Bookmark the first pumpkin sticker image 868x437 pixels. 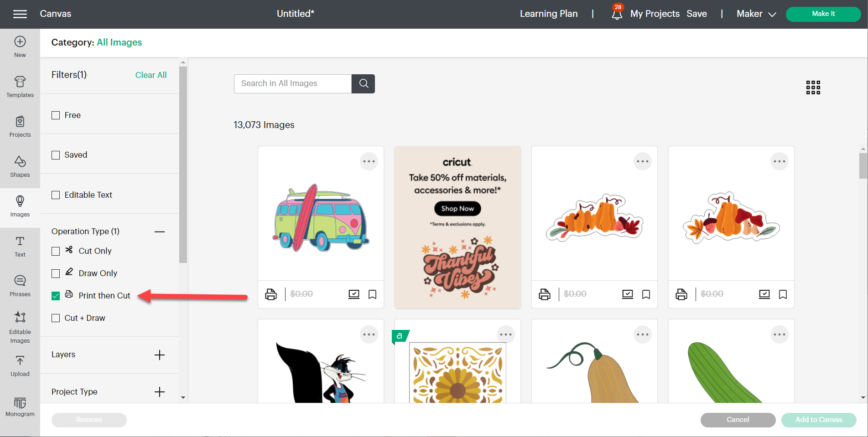[646, 294]
